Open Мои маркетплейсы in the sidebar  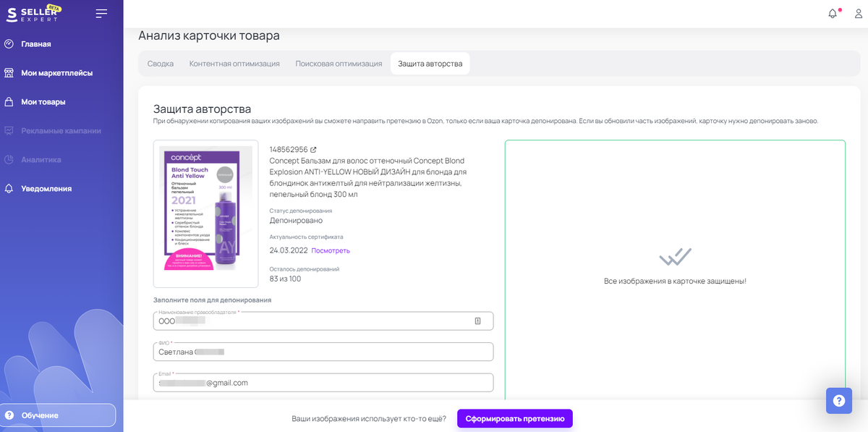tap(56, 73)
